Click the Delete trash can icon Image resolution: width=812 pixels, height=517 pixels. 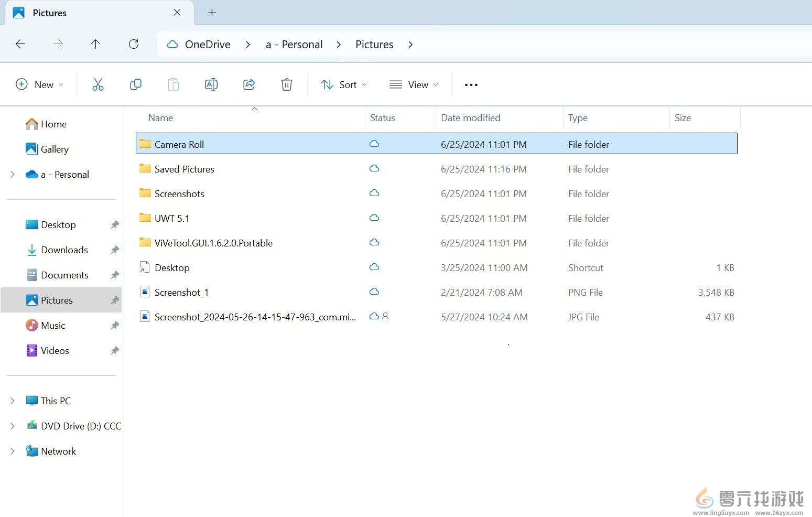coord(286,84)
